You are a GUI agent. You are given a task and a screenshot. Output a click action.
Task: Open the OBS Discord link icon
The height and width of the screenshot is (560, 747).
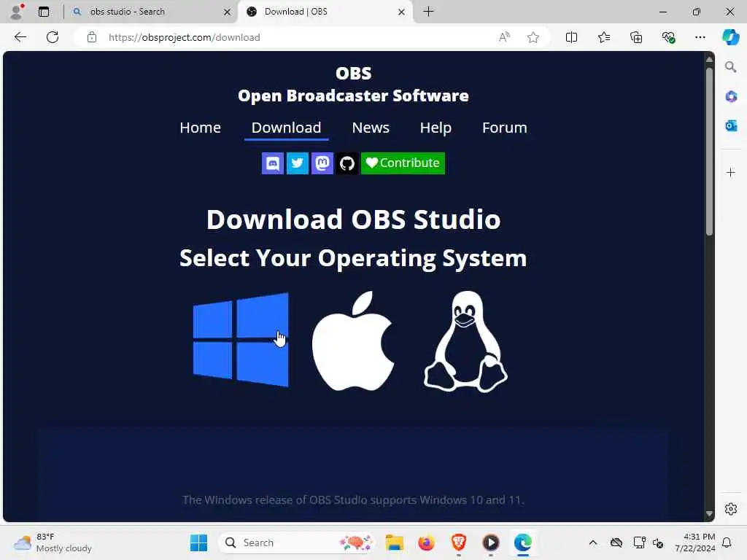click(x=273, y=163)
